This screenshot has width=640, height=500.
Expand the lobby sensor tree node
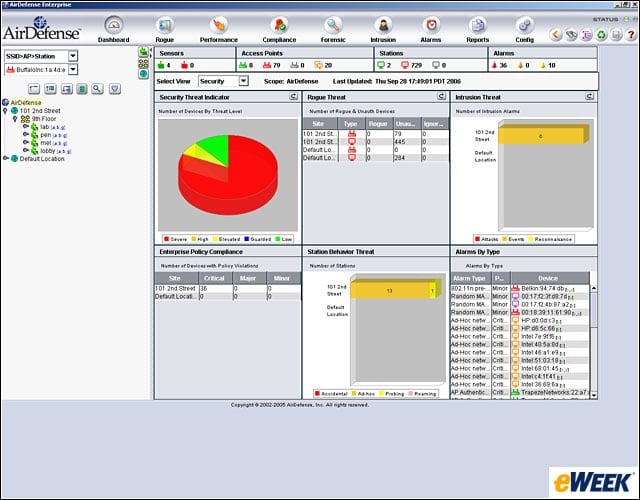click(26, 151)
